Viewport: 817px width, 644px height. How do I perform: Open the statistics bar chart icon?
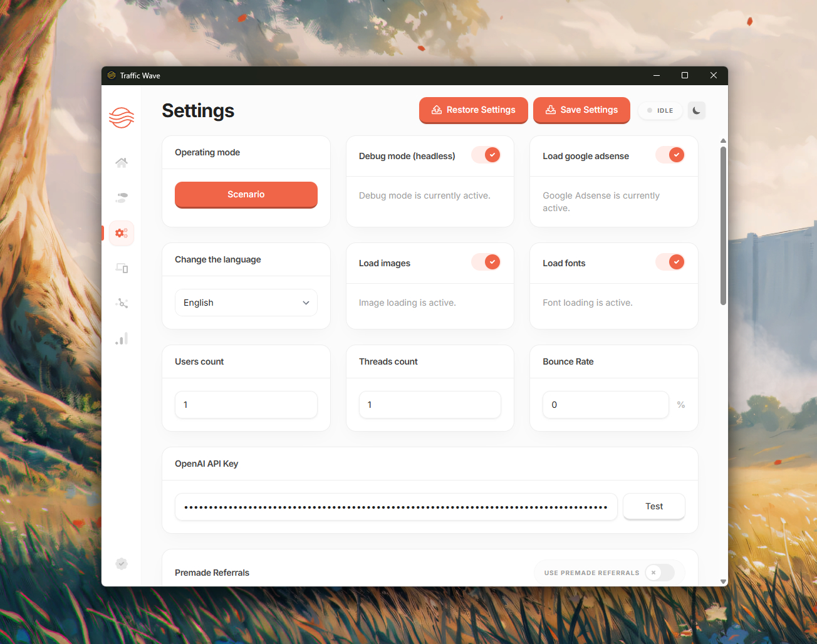pyautogui.click(x=122, y=339)
